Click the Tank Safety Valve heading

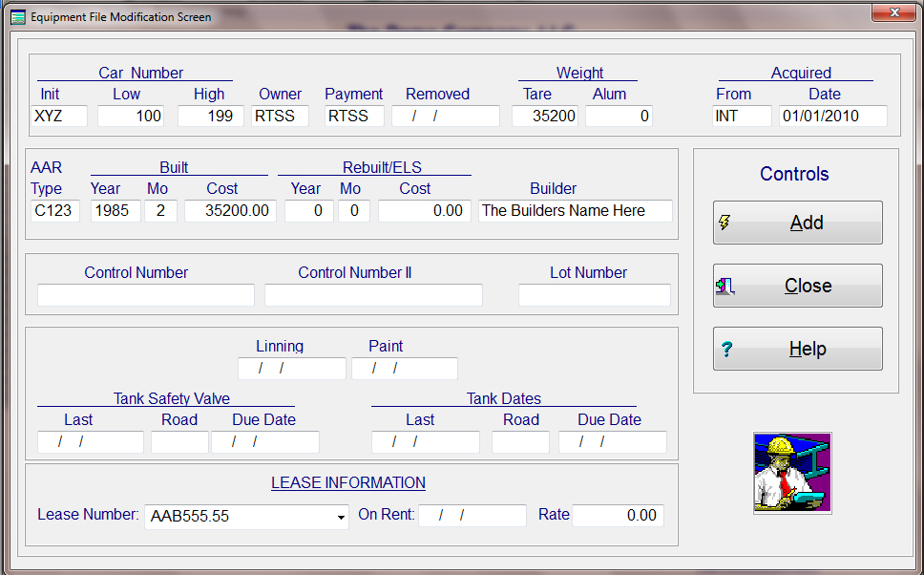tap(172, 398)
